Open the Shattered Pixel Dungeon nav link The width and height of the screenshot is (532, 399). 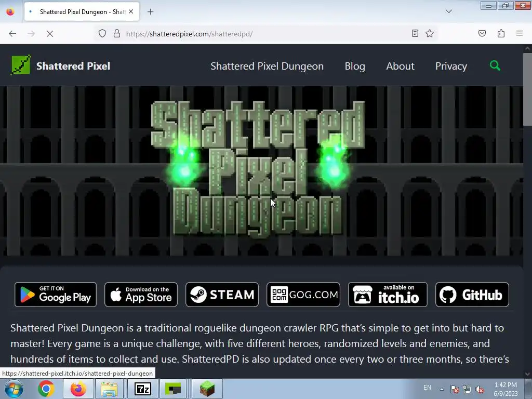pos(267,66)
